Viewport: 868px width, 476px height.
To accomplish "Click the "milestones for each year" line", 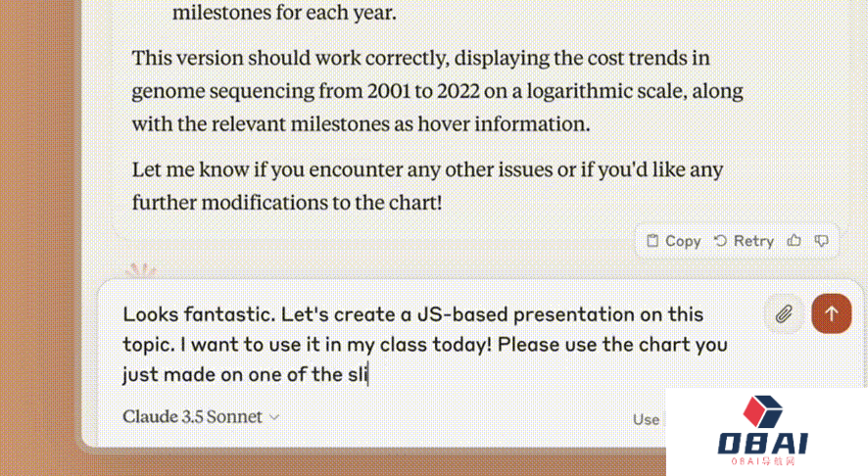I will 285,14.
